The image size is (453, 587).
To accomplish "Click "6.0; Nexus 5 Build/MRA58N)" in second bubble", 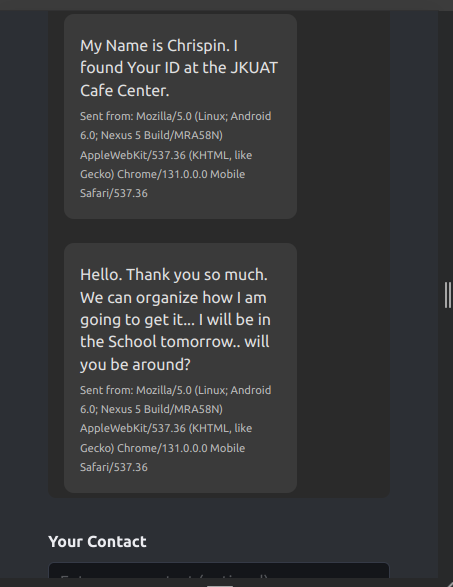I will coord(151,409).
